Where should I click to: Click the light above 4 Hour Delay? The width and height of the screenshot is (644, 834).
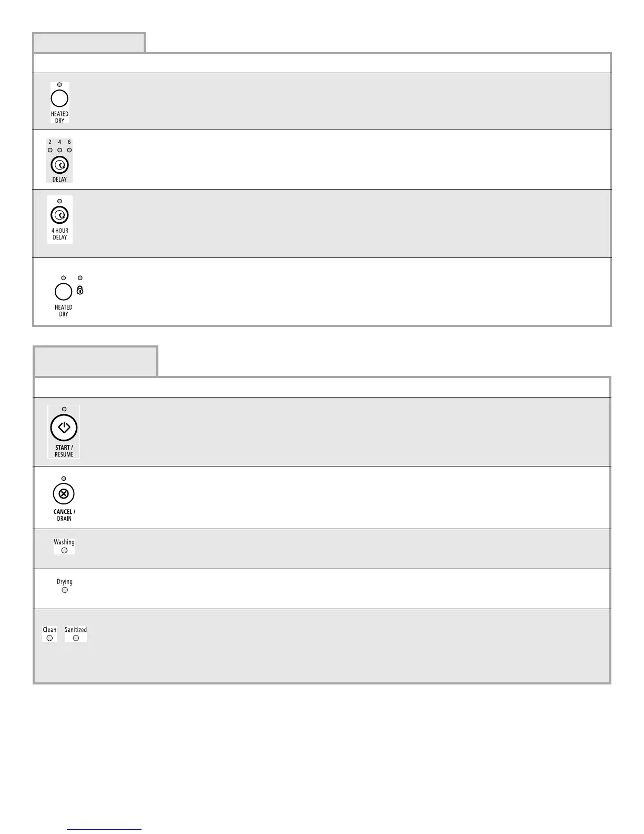[59, 201]
